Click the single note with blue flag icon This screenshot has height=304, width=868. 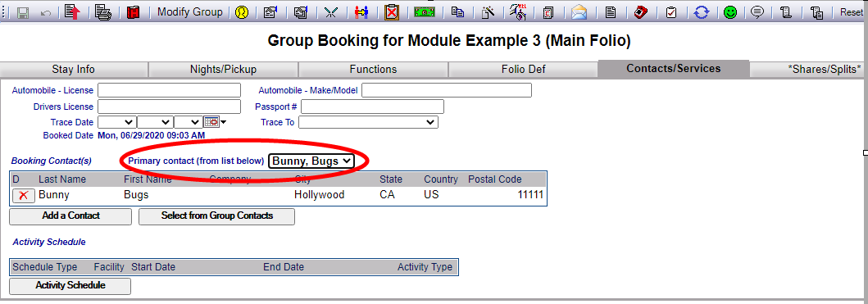click(270, 12)
